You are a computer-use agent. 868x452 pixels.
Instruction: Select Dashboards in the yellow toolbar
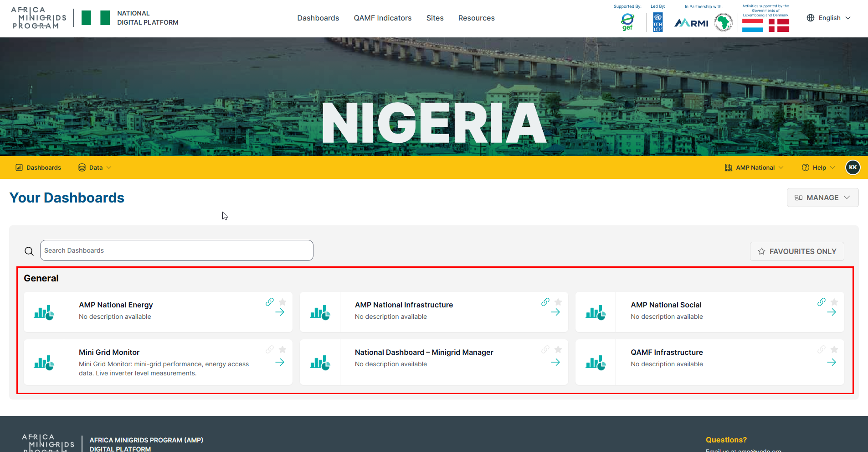[38, 167]
